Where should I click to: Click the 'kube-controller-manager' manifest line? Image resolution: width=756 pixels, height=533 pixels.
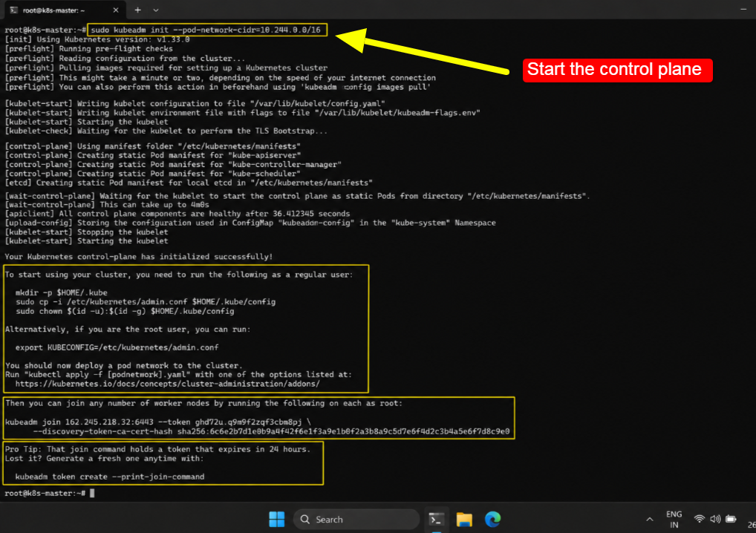coord(173,164)
